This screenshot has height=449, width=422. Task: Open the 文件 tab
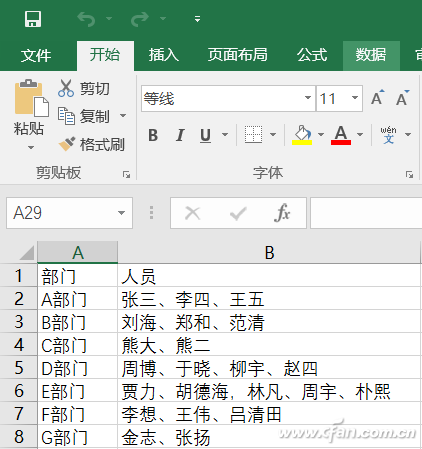(36, 55)
